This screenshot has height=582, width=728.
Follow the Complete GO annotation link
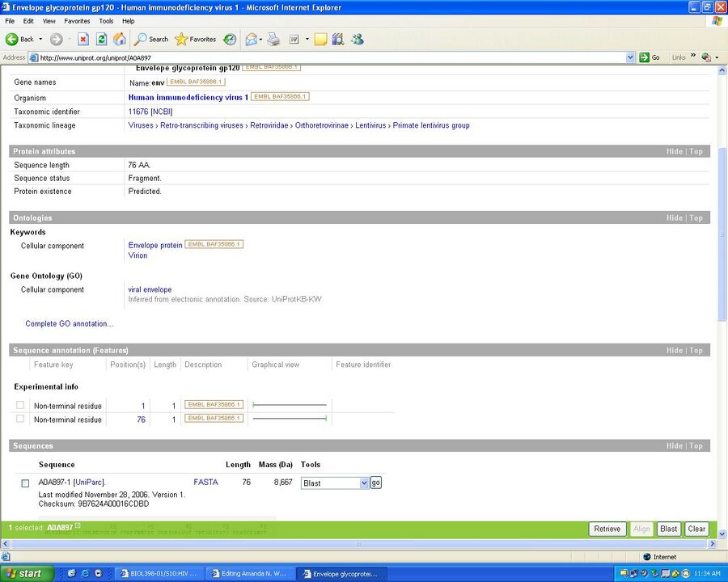[70, 324]
